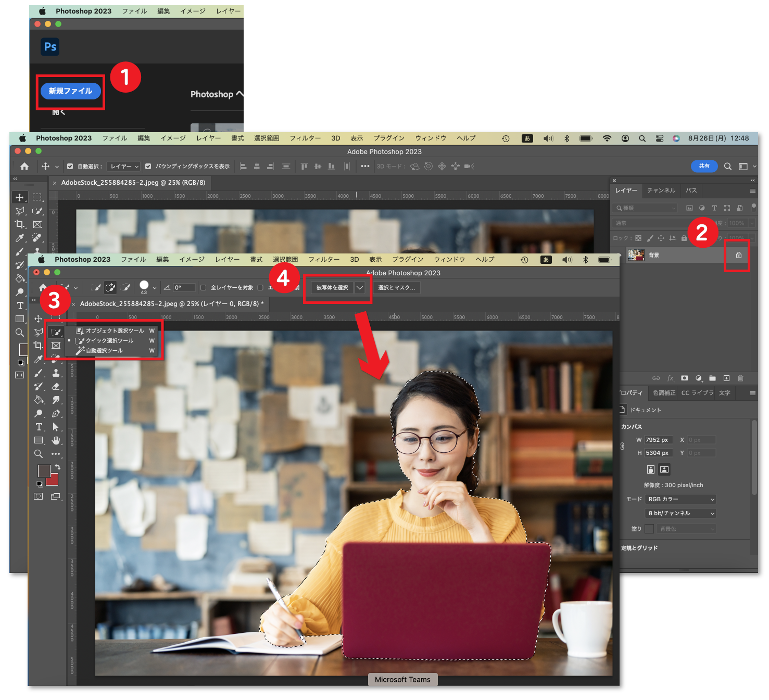
Task: Expand the 定規とグリッド section
Action: (639, 548)
